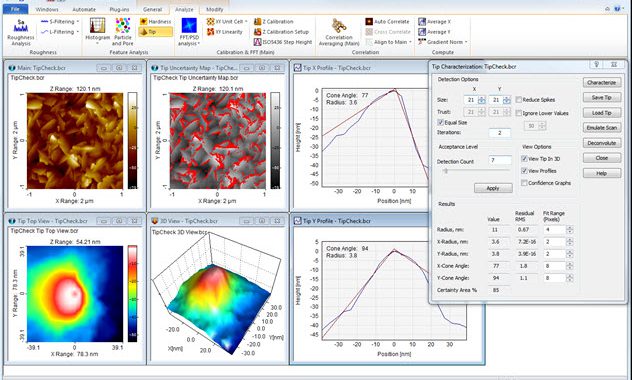Screen dimensions: 632x380
Task: Open Particle and Pore analysis
Action: tap(123, 31)
